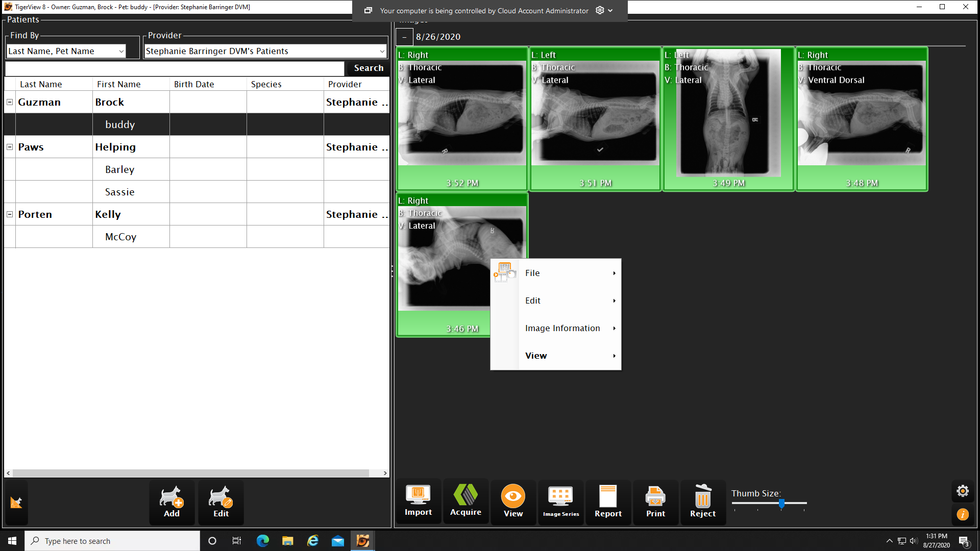Collapse the Guzman owner row
The image size is (980, 551).
(10, 102)
